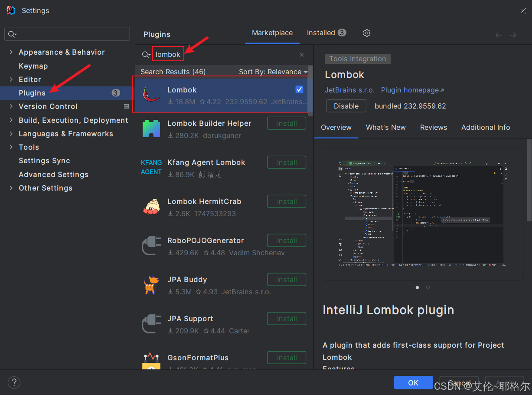Click the IntelliJ IDEA logo in title bar

[x=11, y=10]
